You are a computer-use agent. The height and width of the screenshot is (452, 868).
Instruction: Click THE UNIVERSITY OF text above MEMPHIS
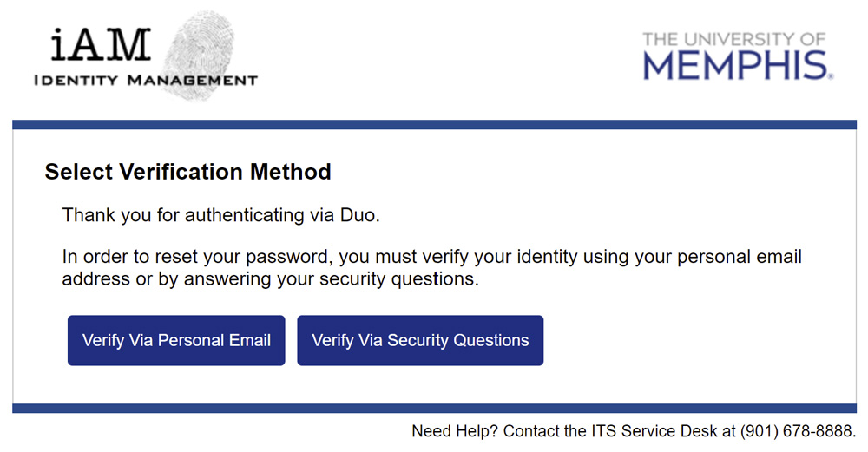coord(733,39)
